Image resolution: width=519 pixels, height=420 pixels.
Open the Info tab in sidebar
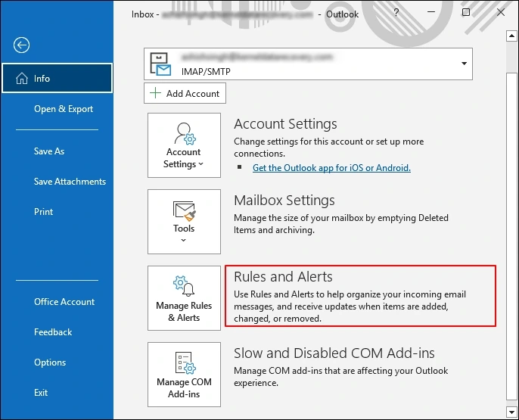pyautogui.click(x=57, y=78)
